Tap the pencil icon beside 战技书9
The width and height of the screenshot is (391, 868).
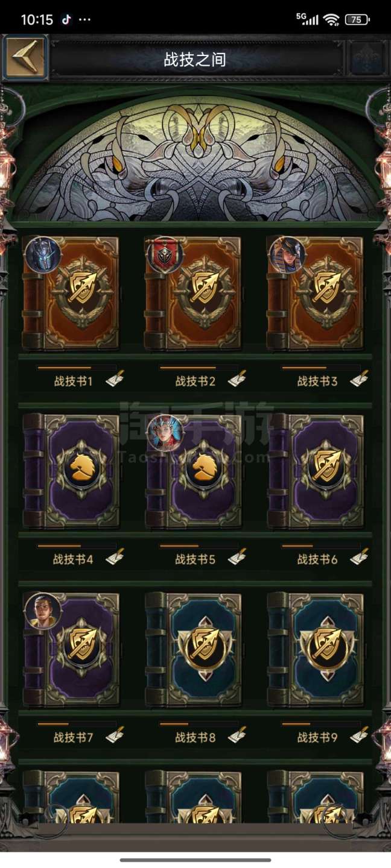[359, 735]
